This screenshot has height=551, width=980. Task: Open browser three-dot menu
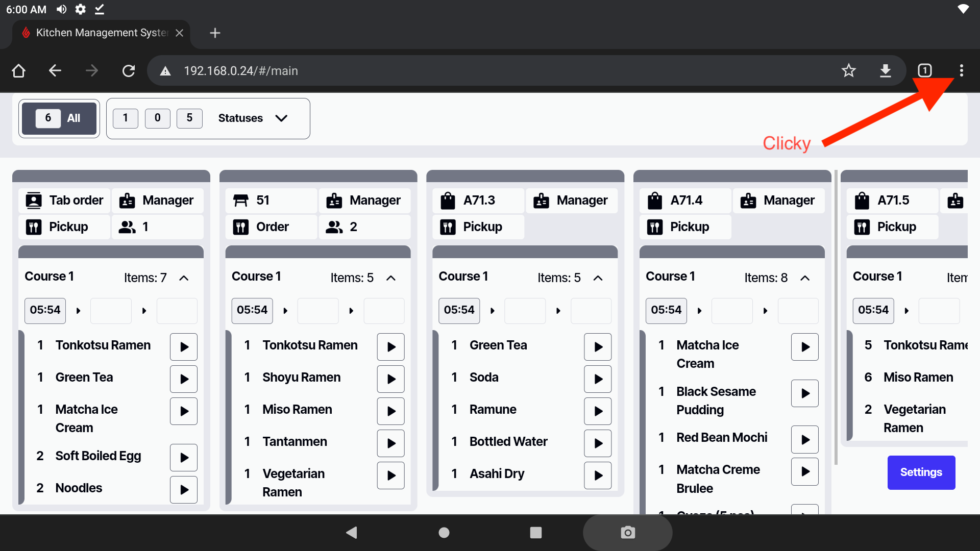[x=961, y=70]
